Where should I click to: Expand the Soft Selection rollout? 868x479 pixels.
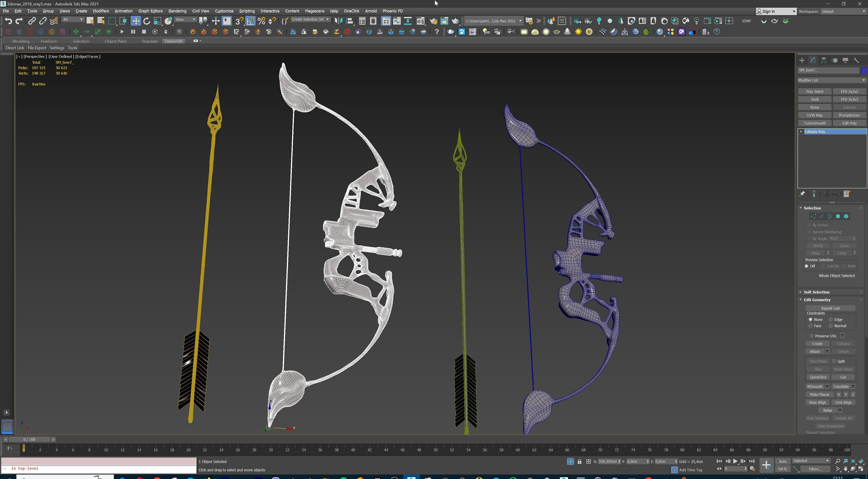click(816, 292)
